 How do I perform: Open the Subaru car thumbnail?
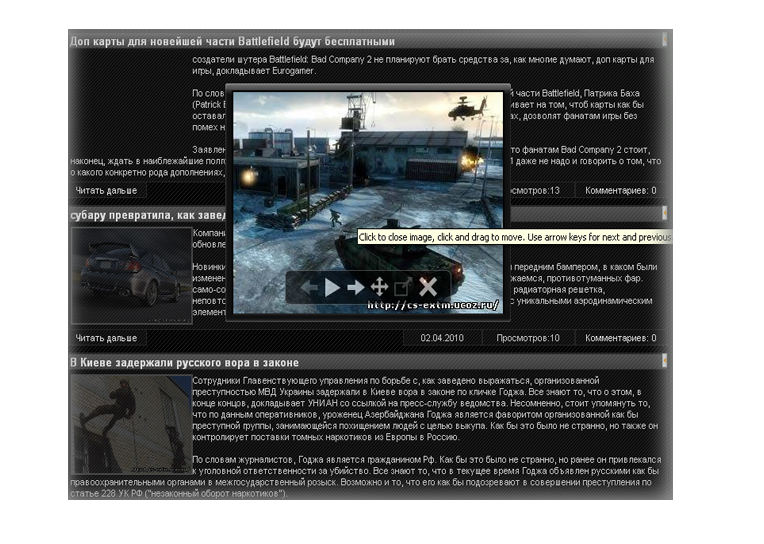point(132,275)
